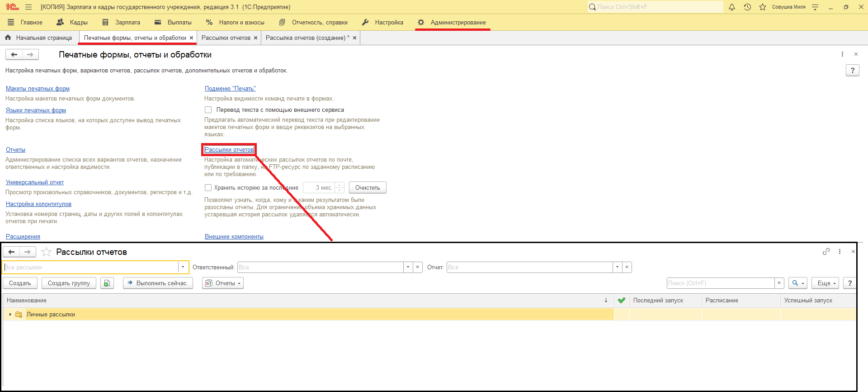Screen dimensions: 868x392
Task: Clear the Ответственный filter field
Action: (418, 267)
